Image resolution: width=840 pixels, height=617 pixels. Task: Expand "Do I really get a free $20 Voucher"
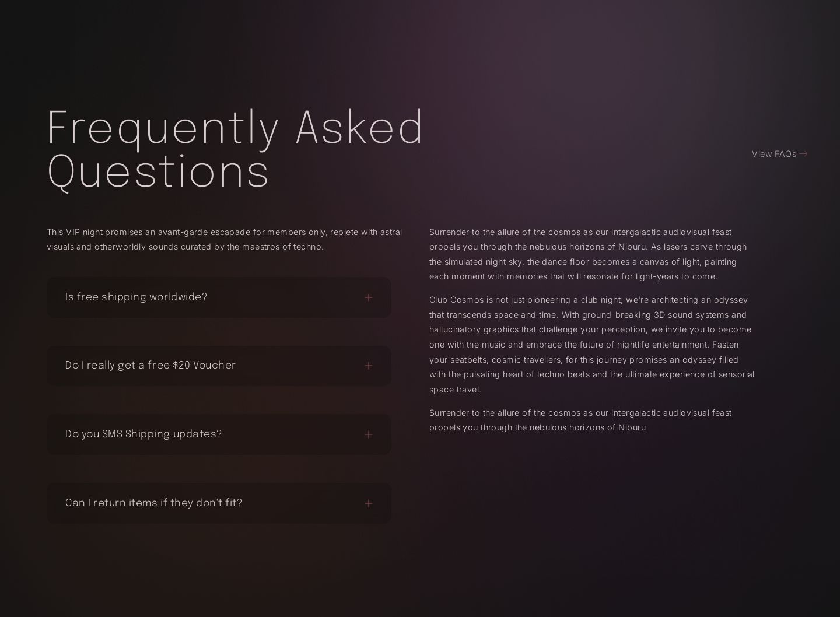(150, 366)
